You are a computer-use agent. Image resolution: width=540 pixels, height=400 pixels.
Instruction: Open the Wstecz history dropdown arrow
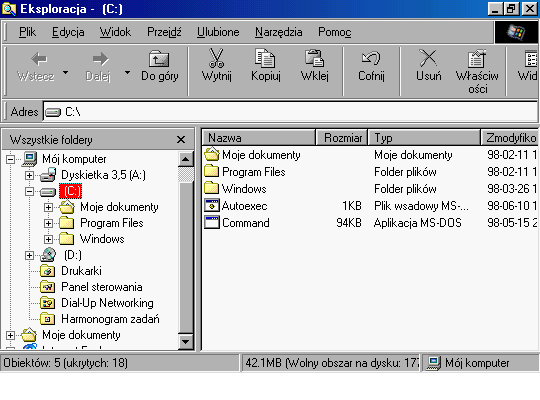65,73
